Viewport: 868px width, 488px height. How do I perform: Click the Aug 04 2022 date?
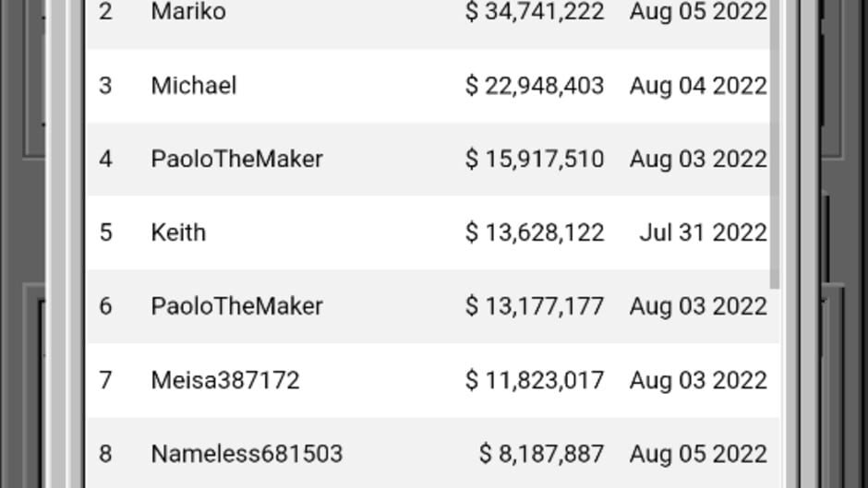(698, 86)
